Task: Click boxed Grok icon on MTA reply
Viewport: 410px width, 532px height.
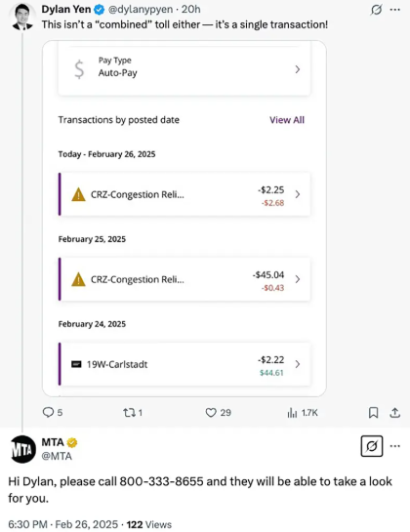Action: coord(372,446)
